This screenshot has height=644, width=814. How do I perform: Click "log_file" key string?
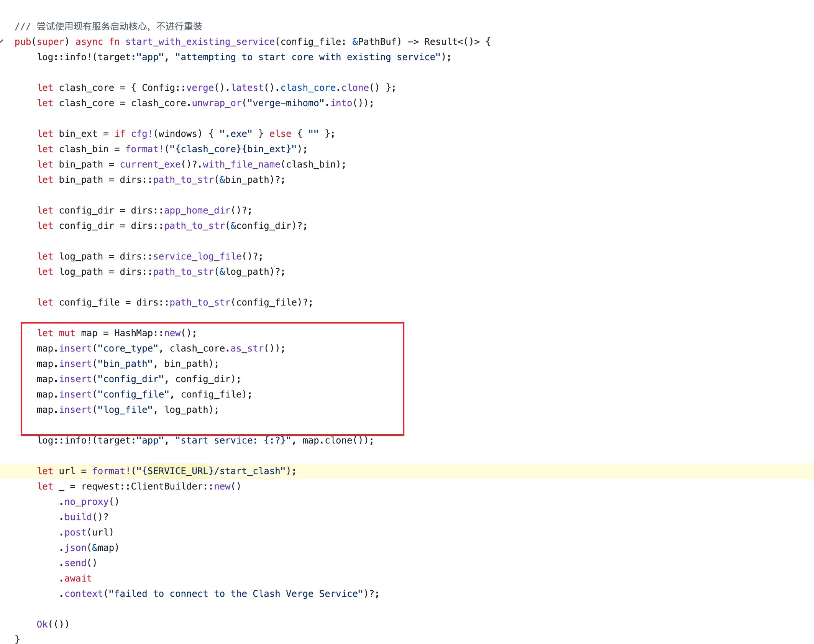pyautogui.click(x=125, y=409)
